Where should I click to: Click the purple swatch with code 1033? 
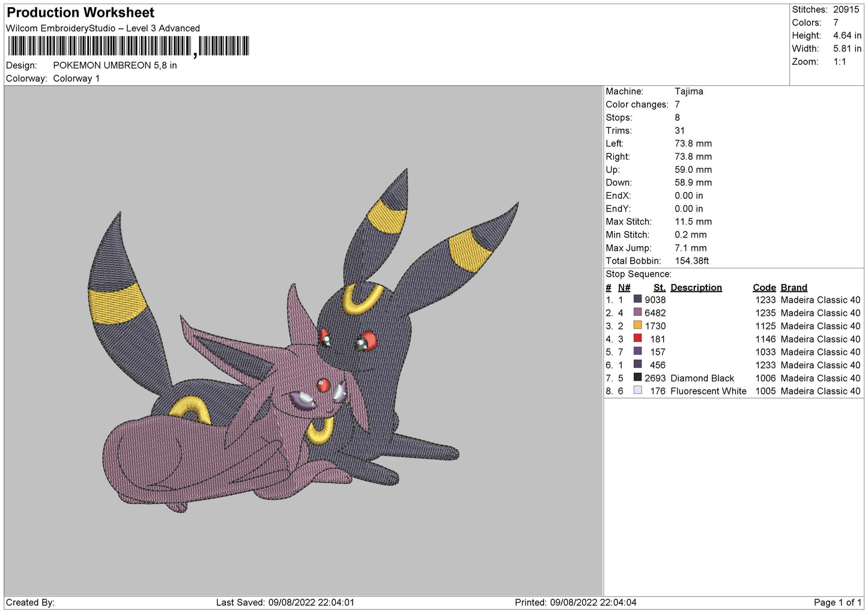[x=637, y=351]
